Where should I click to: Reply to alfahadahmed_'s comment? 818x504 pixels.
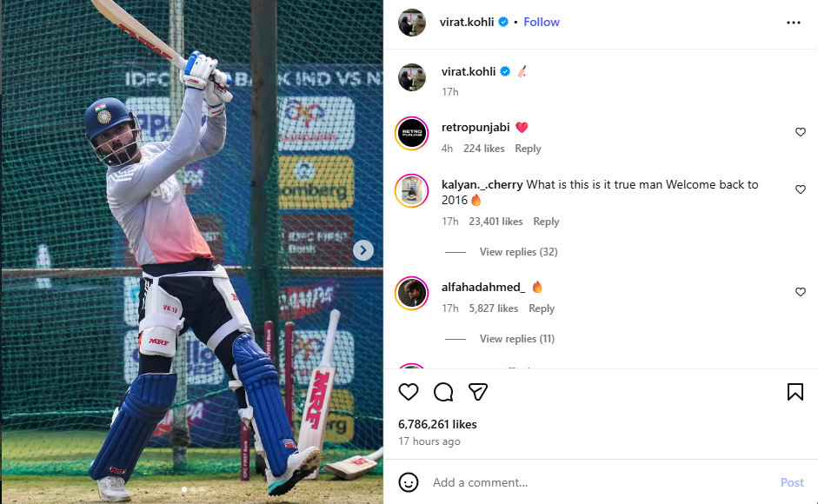point(542,308)
